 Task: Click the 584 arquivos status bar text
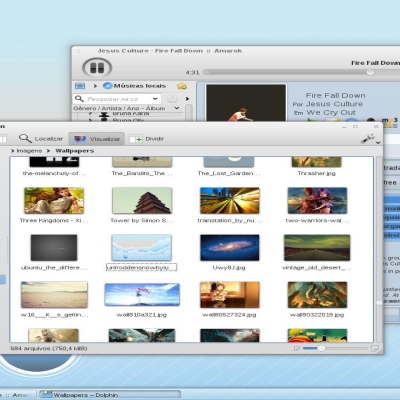click(49, 348)
